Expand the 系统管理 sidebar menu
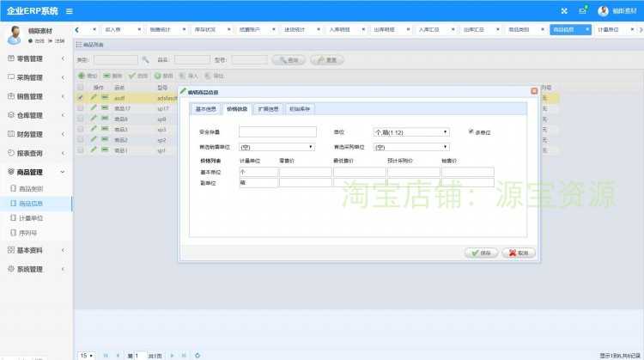The width and height of the screenshot is (644, 360). (x=36, y=269)
